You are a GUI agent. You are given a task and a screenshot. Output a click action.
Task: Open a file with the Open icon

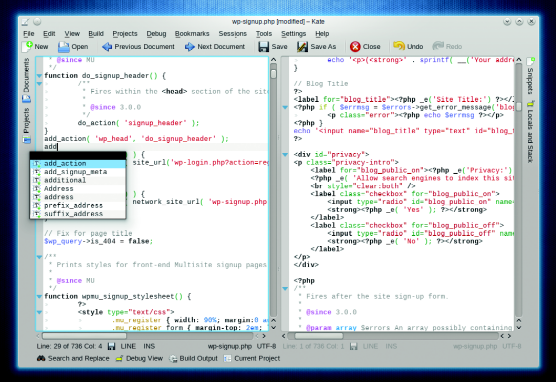[64, 47]
